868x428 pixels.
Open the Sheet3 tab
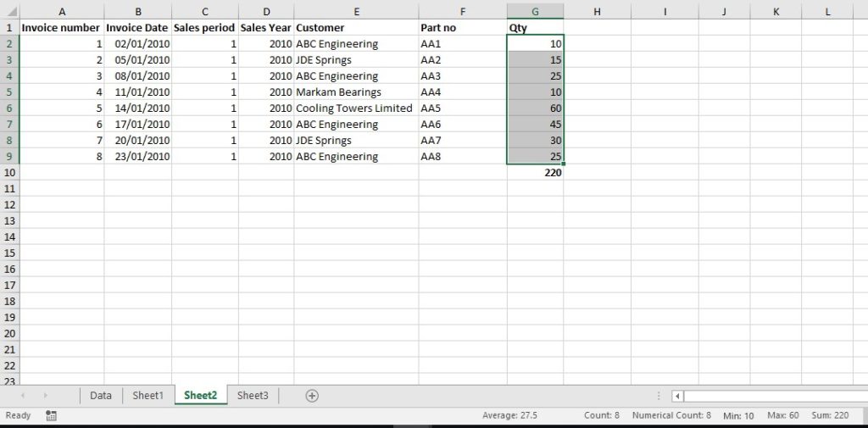(253, 395)
